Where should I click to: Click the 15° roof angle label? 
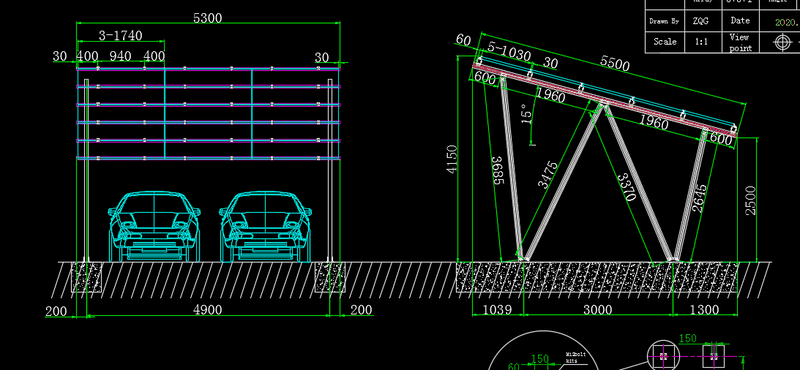click(x=527, y=114)
